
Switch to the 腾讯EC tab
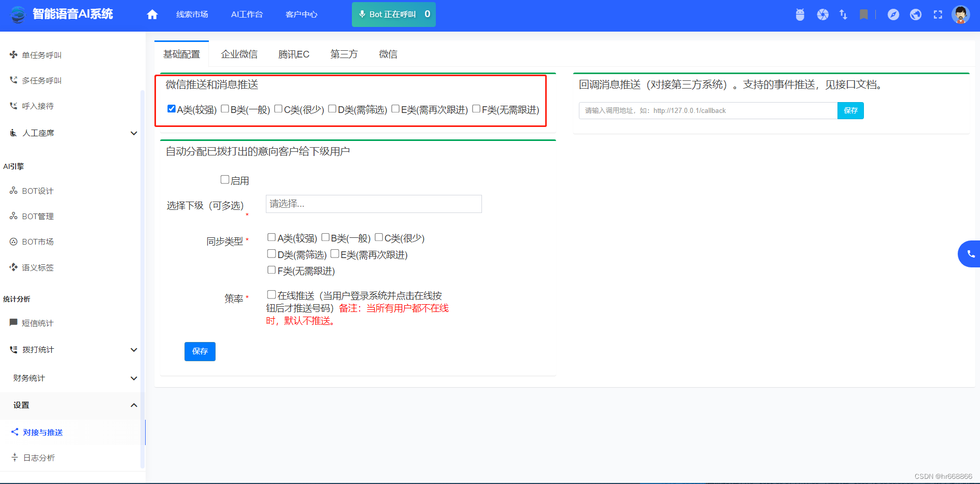point(294,54)
